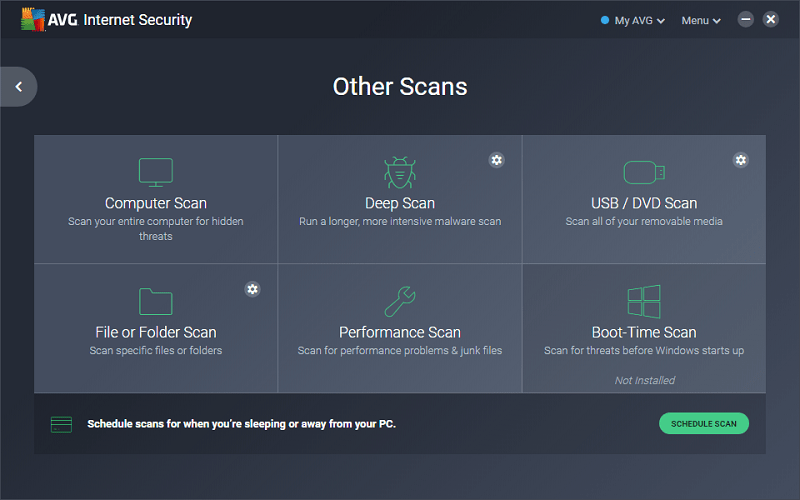
Task: Open USB / DVD Scan settings gear
Action: click(741, 160)
